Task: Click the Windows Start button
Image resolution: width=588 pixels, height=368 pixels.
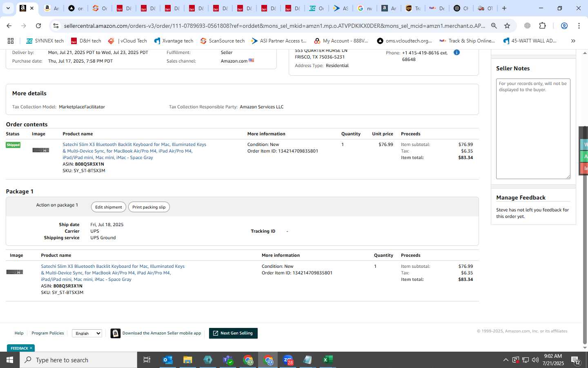Action: [x=10, y=360]
